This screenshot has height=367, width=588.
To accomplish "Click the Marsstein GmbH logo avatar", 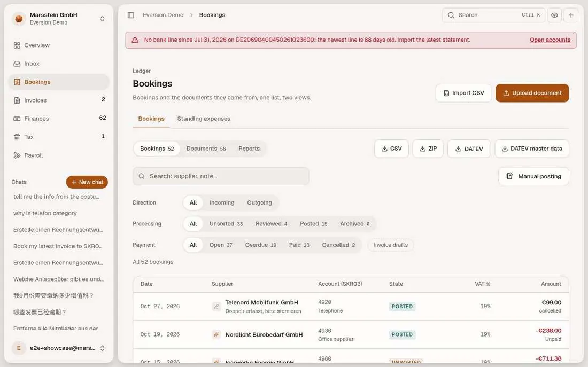I will tap(19, 18).
